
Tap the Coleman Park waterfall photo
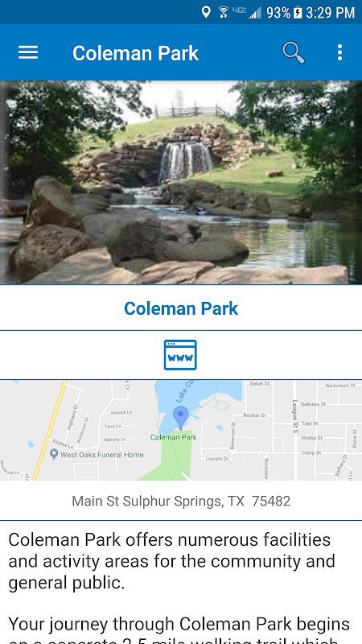(181, 183)
